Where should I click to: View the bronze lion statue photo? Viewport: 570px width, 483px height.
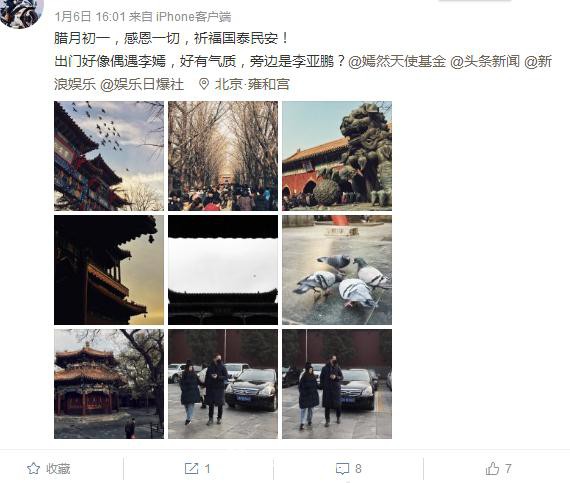click(337, 156)
